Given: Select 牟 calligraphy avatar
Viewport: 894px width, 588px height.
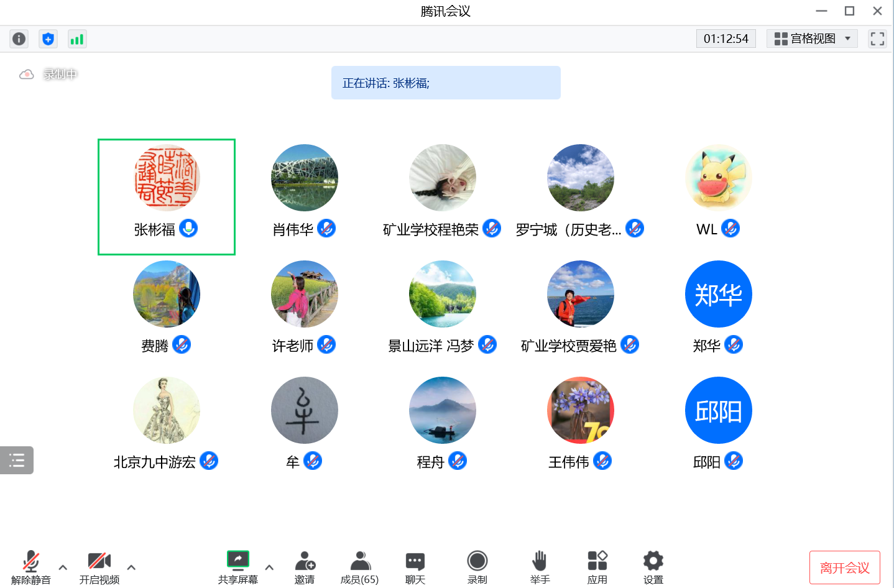Looking at the screenshot, I should tap(305, 410).
